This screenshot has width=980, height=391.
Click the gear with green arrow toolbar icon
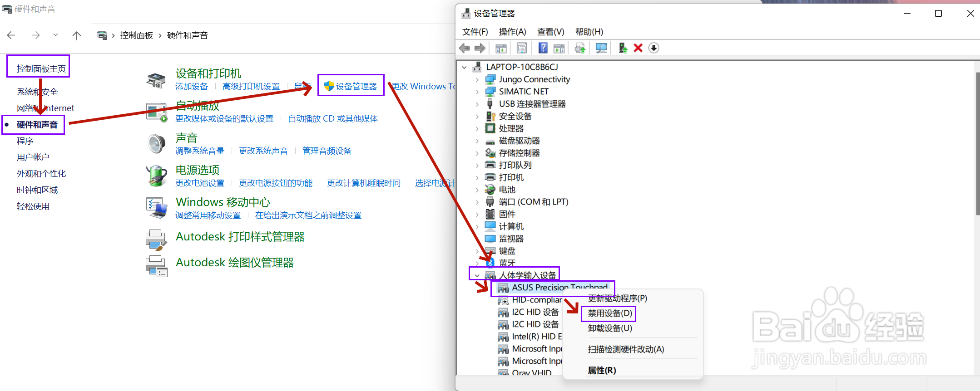(x=580, y=48)
